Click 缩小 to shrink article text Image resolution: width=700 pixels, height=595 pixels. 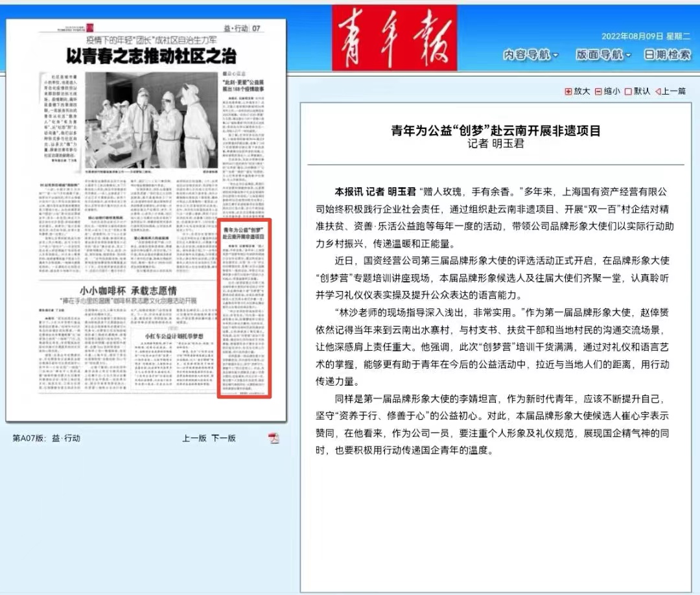coord(607,91)
